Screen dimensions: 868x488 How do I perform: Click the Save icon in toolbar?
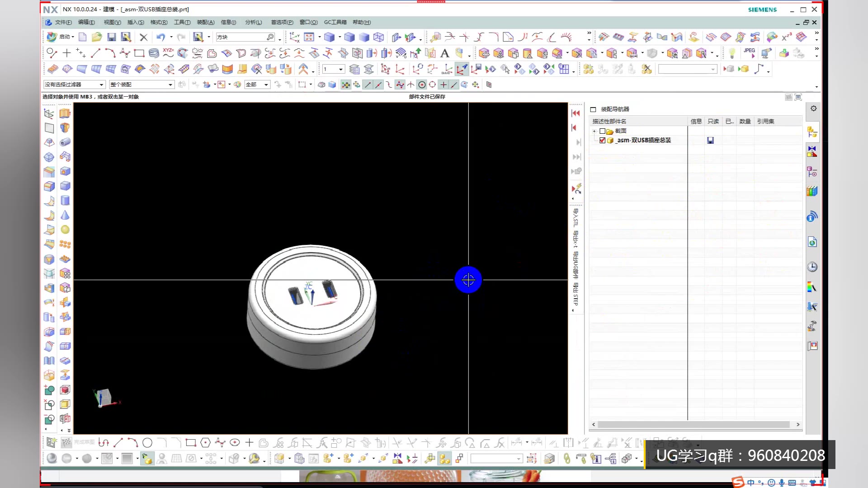(x=111, y=37)
